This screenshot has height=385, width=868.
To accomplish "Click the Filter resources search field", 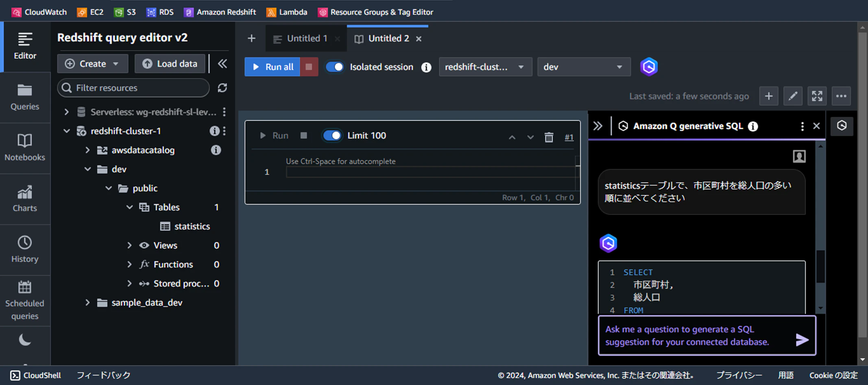I will pyautogui.click(x=133, y=88).
